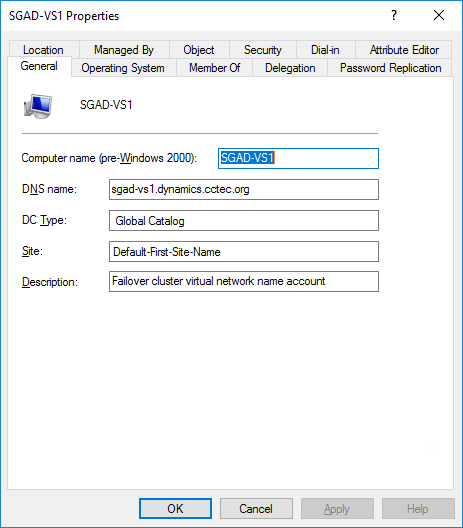Switch to the Operating System tab
Screen dimensions: 463x528
tap(123, 68)
